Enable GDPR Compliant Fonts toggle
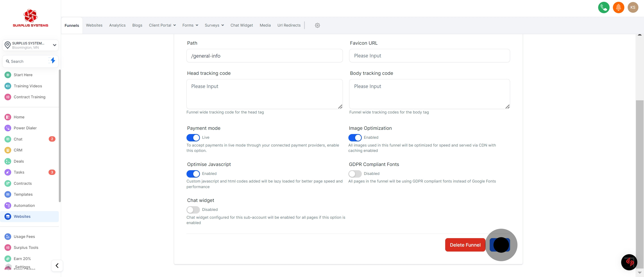 pos(355,174)
